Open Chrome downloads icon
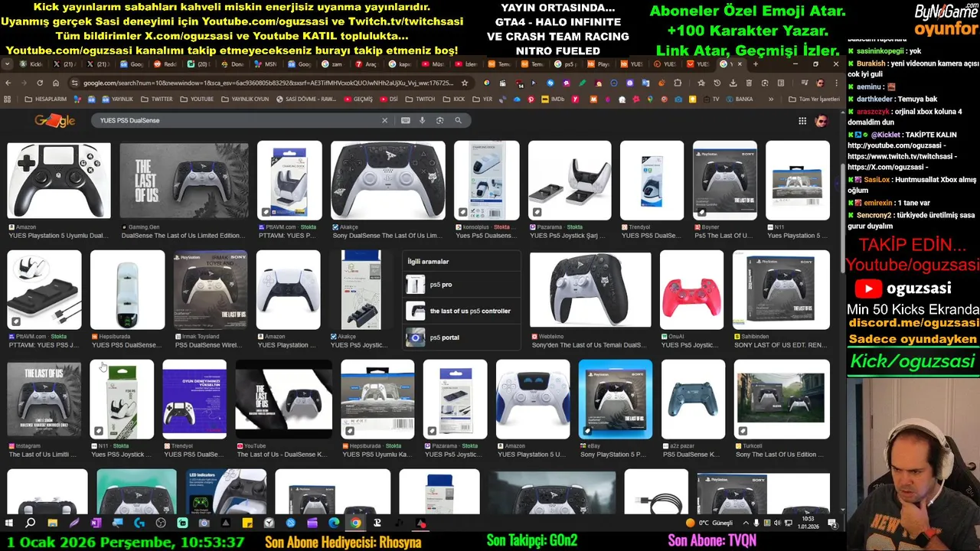980x551 pixels. [x=733, y=83]
